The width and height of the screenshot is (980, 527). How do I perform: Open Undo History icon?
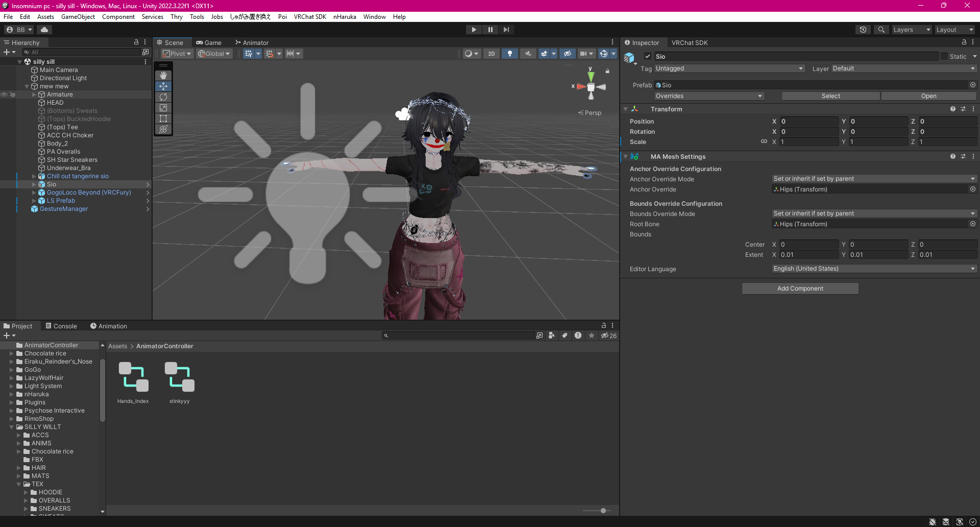click(x=863, y=30)
